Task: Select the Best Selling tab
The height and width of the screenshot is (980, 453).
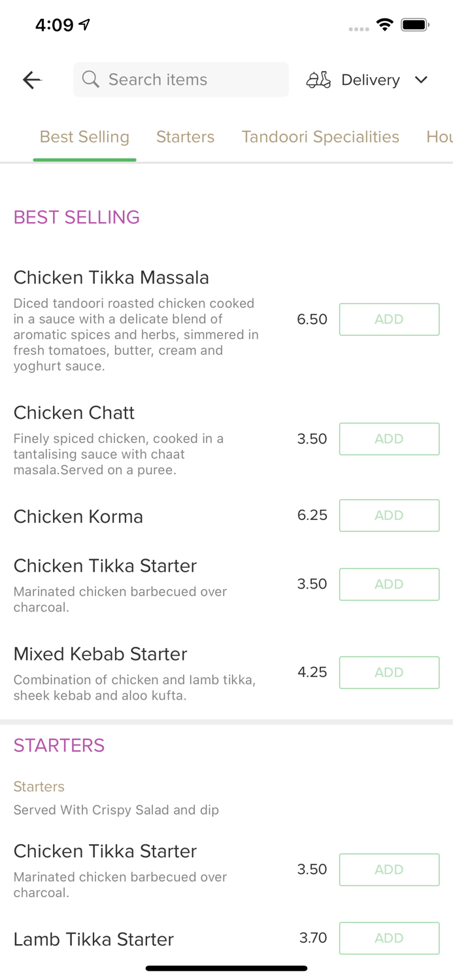Action: [x=84, y=137]
